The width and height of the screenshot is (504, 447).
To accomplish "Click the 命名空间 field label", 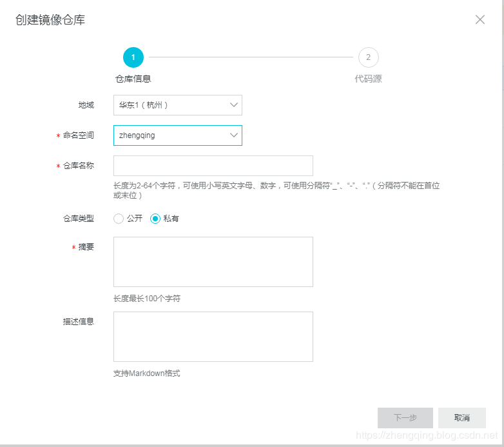I will (x=79, y=135).
